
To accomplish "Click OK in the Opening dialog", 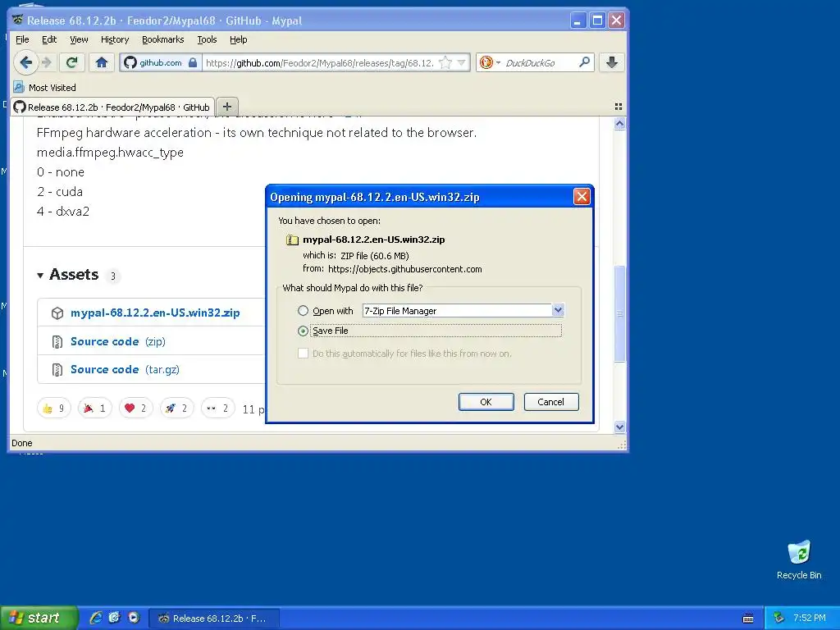I will pyautogui.click(x=486, y=402).
